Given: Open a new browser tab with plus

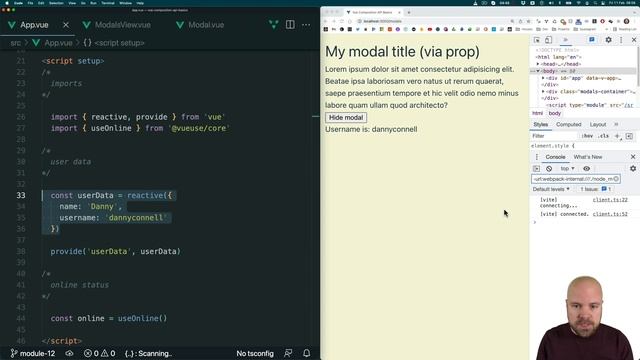Looking at the screenshot, I should click(x=409, y=13).
